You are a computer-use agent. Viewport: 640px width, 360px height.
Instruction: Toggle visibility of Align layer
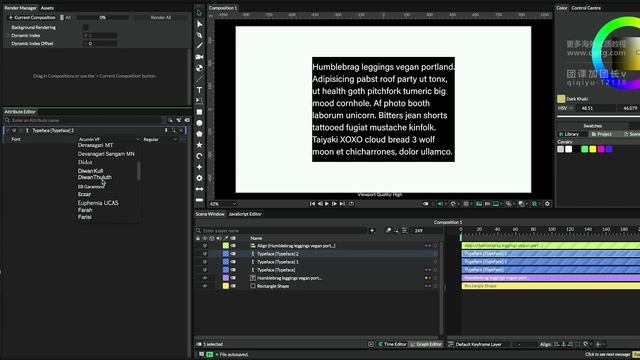tap(205, 246)
